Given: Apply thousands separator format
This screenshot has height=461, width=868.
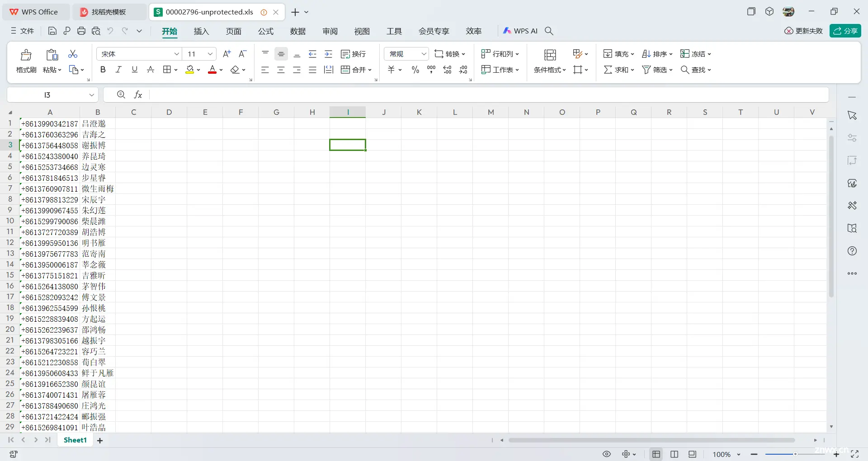Looking at the screenshot, I should pyautogui.click(x=431, y=70).
